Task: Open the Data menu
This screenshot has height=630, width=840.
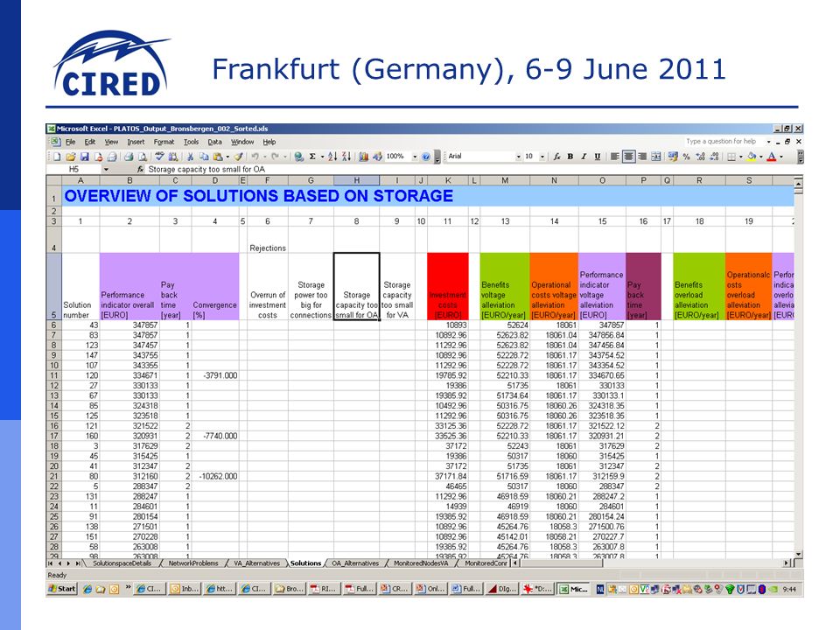Action: [x=215, y=142]
